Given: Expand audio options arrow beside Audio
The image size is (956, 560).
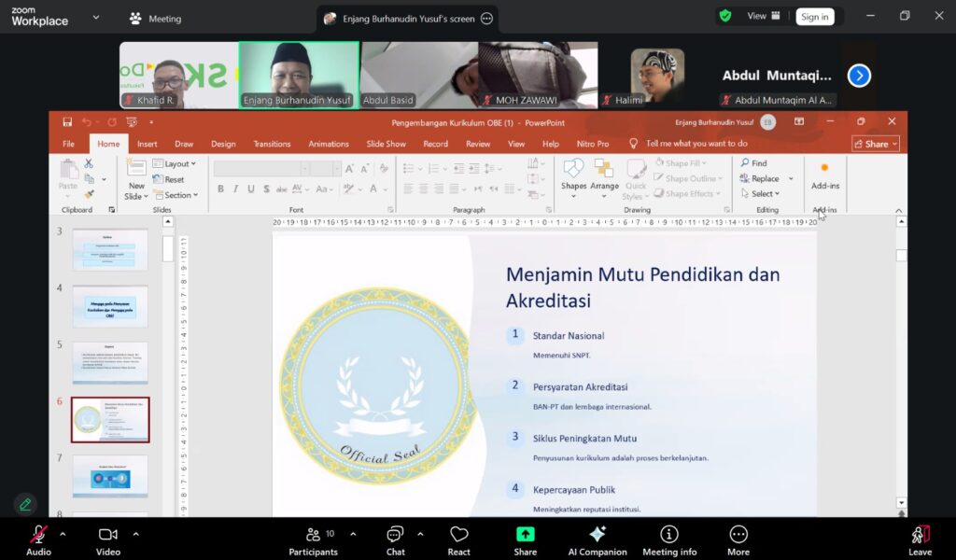Looking at the screenshot, I should (63, 534).
